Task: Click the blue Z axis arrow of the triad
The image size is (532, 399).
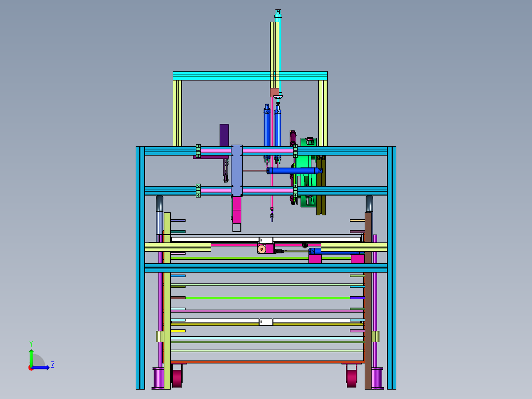Action: (40, 367)
